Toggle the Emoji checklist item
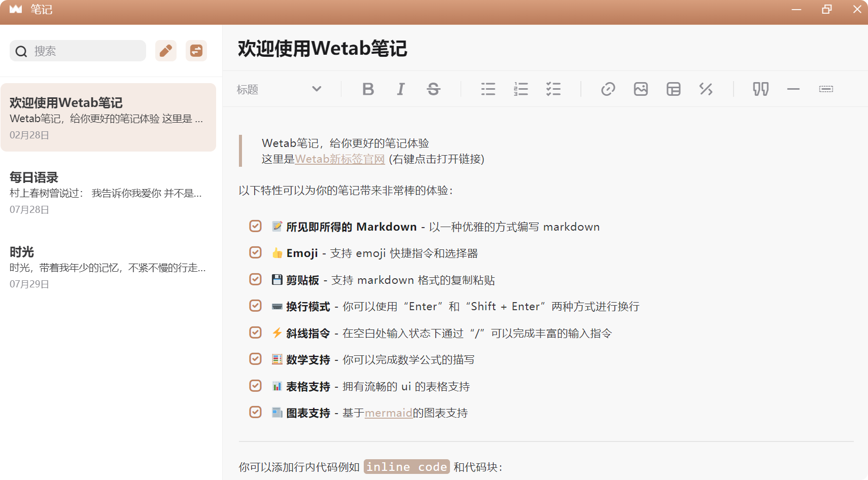The width and height of the screenshot is (868, 480). point(255,252)
